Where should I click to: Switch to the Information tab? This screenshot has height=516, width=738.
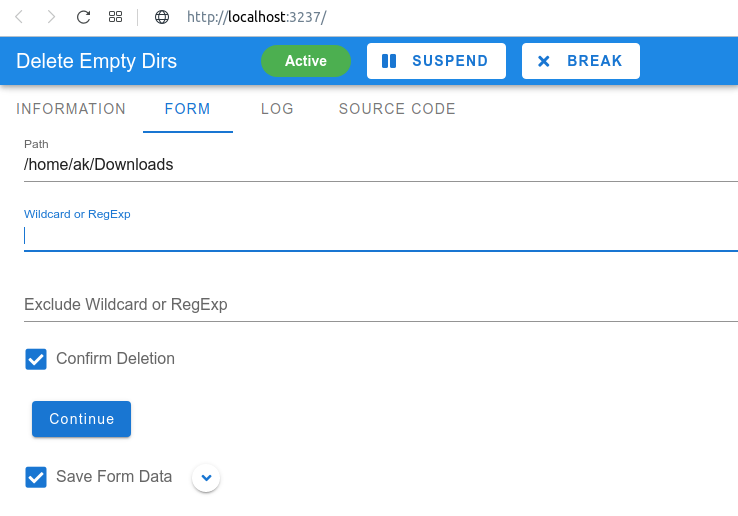(71, 109)
